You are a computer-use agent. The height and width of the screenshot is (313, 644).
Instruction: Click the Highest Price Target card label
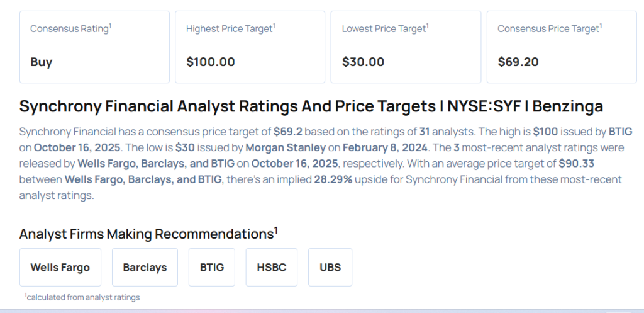pos(230,28)
